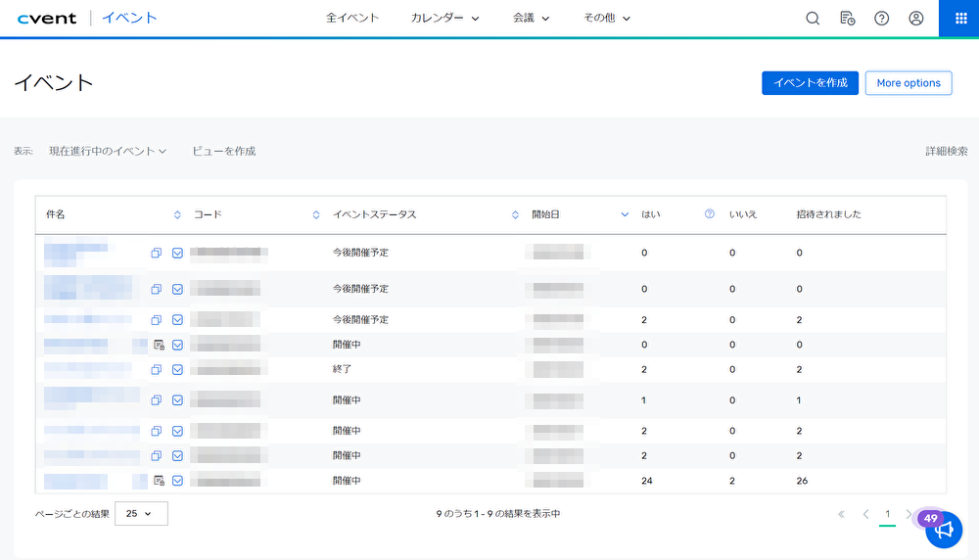Show help tooltip beside はい column
The width and height of the screenshot is (979, 560).
tap(709, 213)
